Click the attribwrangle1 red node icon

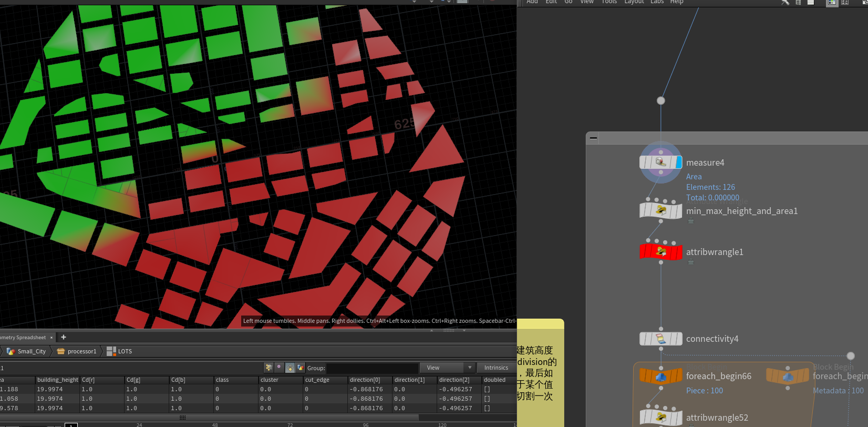click(x=660, y=252)
